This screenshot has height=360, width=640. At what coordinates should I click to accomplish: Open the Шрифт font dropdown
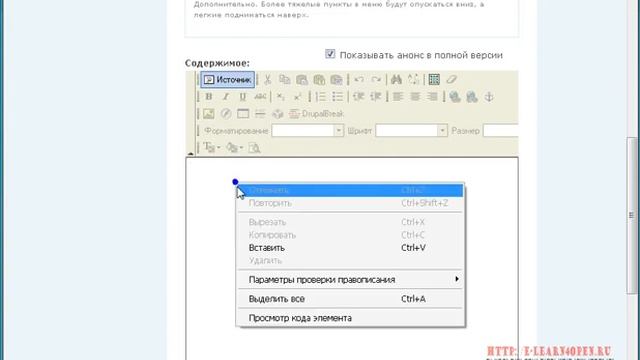(411, 131)
